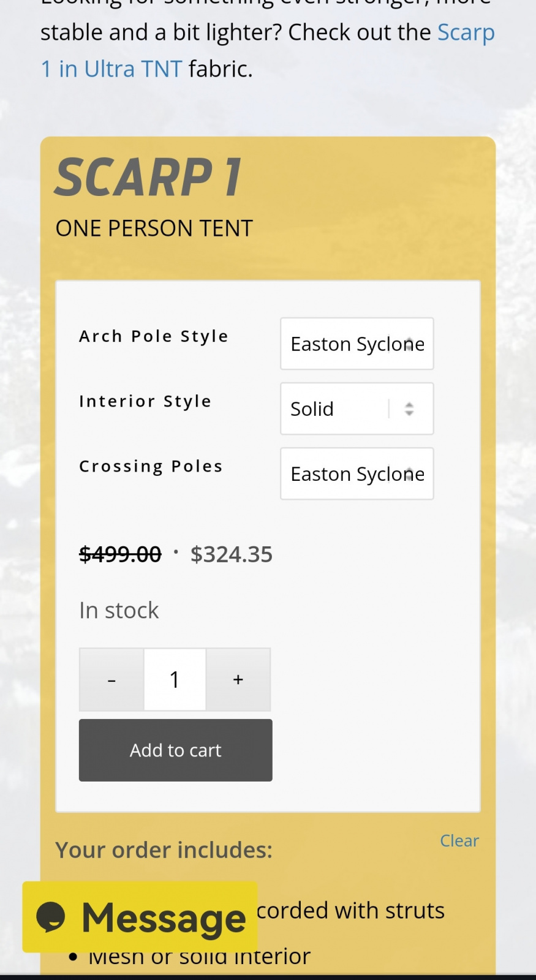Click the quantity input field

(175, 679)
